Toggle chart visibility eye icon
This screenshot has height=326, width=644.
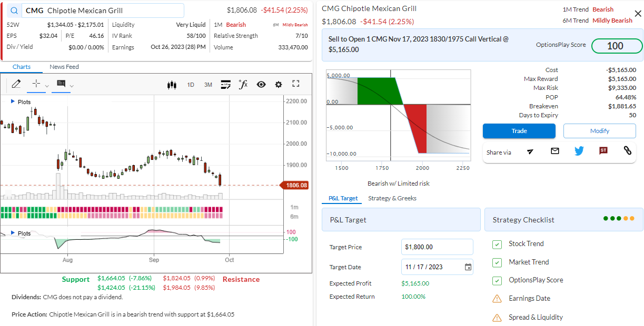pyautogui.click(x=261, y=84)
